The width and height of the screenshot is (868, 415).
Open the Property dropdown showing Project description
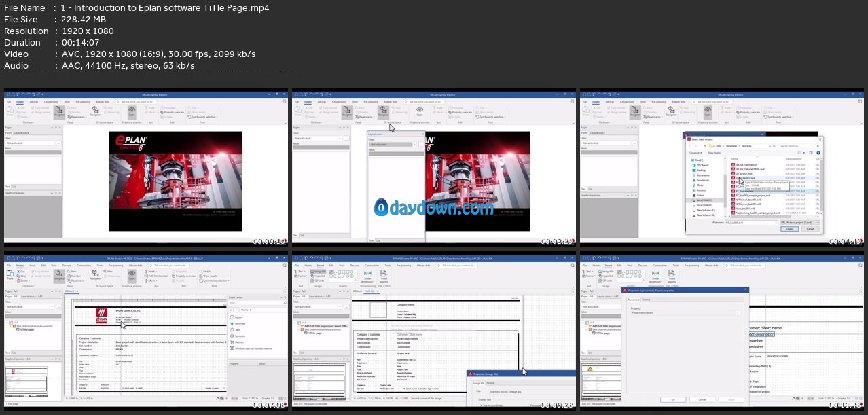coord(685,313)
